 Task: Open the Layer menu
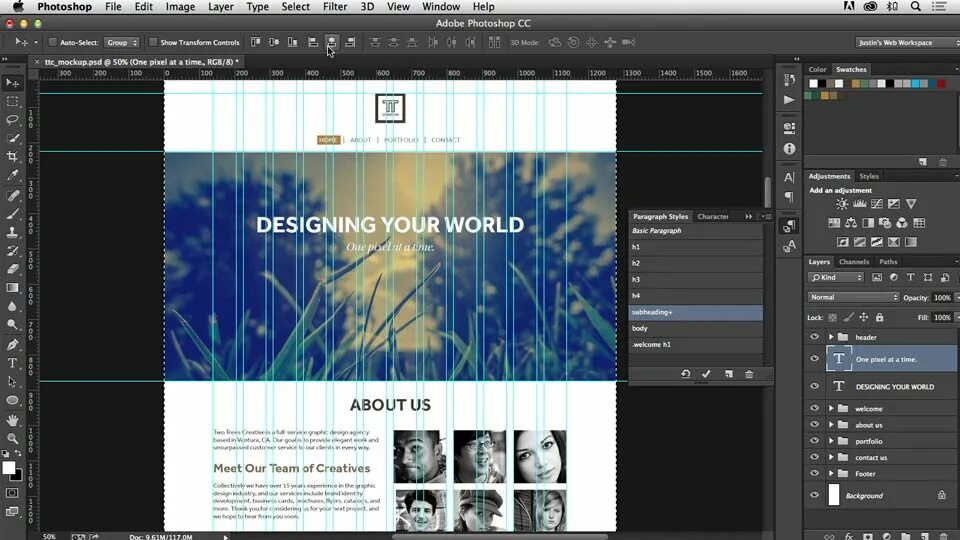click(220, 7)
